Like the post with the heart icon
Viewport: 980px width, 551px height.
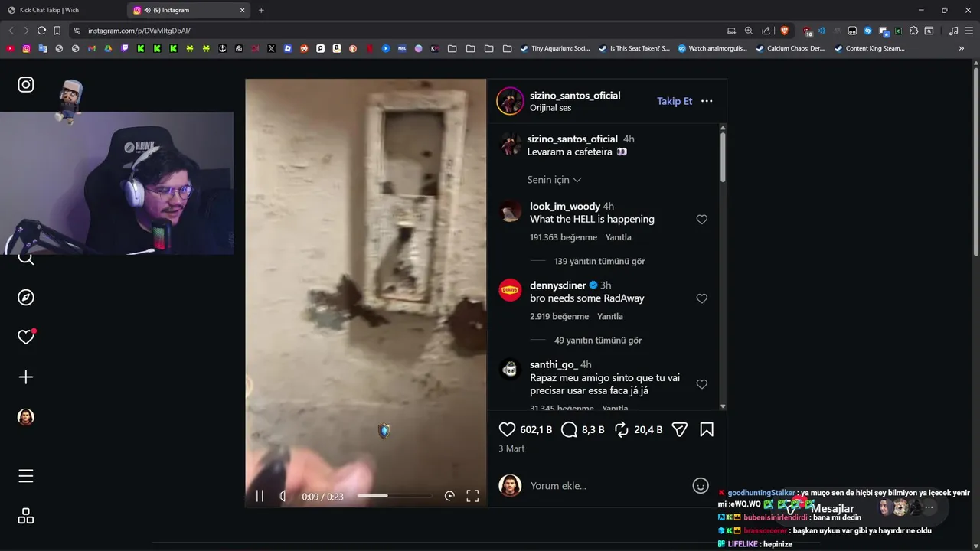click(x=507, y=430)
